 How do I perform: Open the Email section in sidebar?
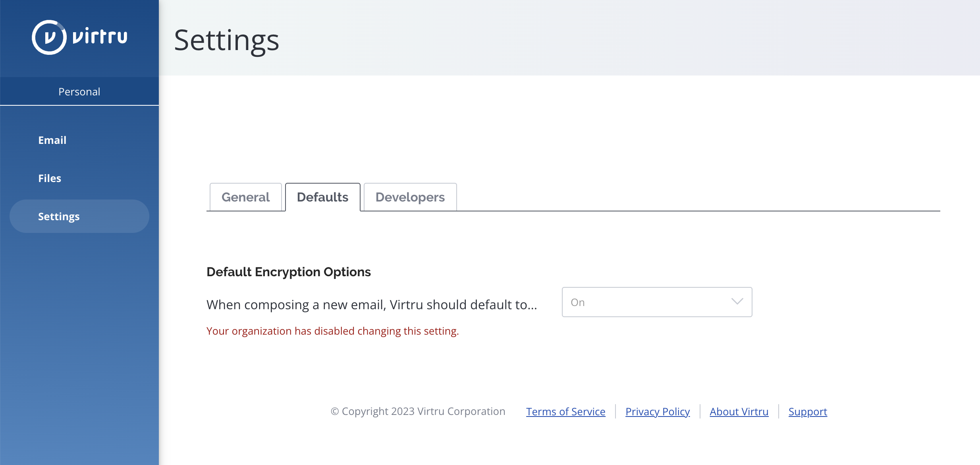tap(52, 140)
